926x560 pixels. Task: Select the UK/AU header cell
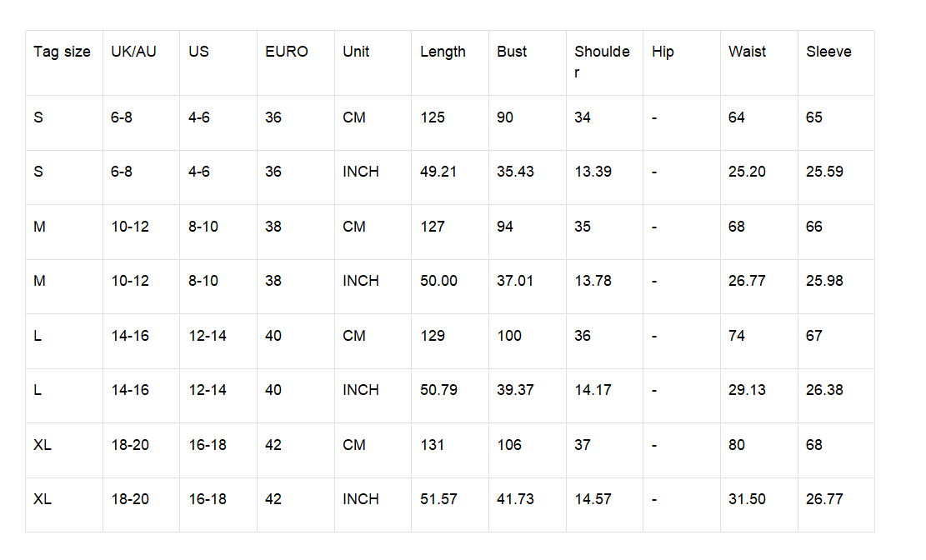[x=133, y=52]
